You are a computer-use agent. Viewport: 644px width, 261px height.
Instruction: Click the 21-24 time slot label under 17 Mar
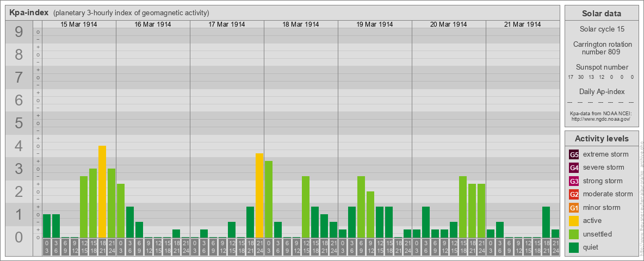tap(259, 247)
